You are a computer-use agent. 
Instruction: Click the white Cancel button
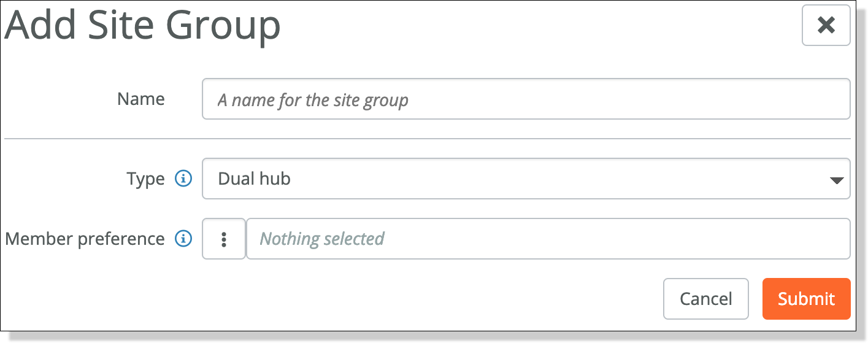click(x=706, y=299)
